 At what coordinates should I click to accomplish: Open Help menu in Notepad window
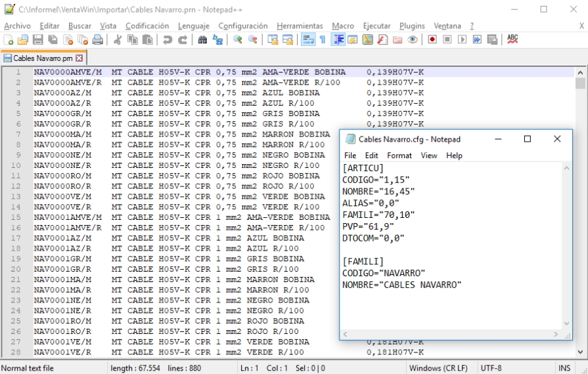[454, 156]
